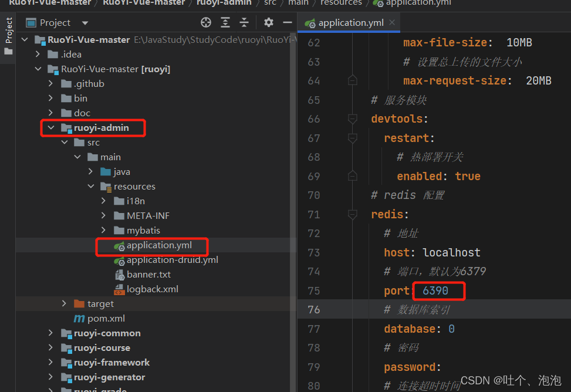Expand the target folder
Viewport: 571px width, 392px height.
(x=65, y=303)
